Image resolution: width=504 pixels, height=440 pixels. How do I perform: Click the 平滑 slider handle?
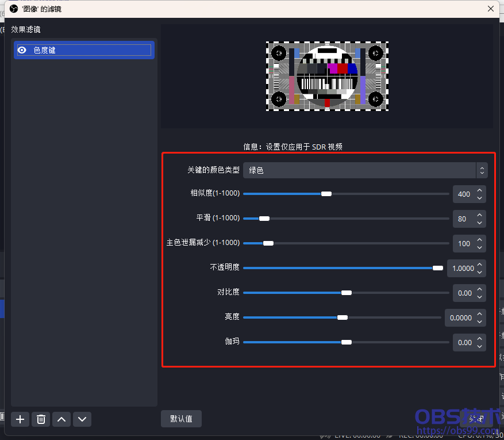pos(264,219)
